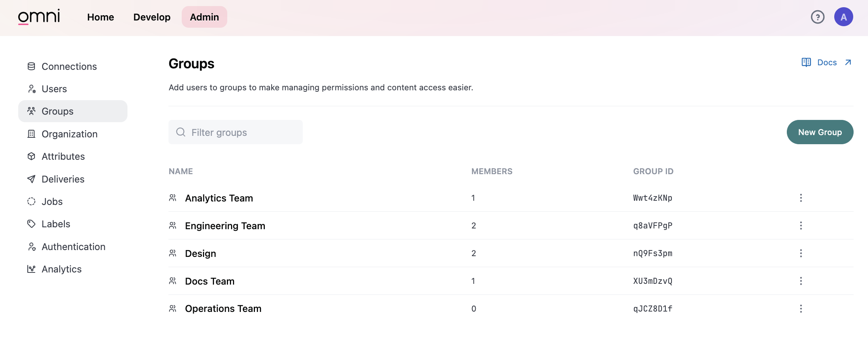Click the Connections database icon in sidebar
The height and width of the screenshot is (340, 868).
(31, 66)
